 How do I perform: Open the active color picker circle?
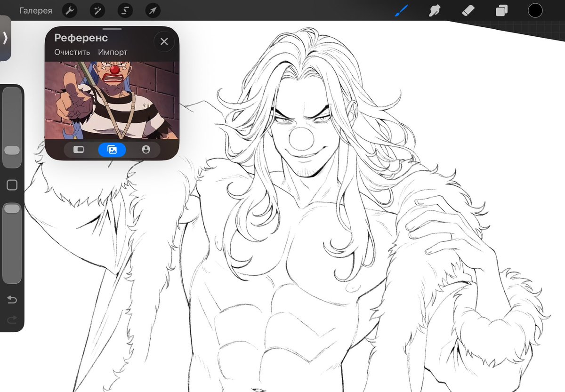coord(535,10)
